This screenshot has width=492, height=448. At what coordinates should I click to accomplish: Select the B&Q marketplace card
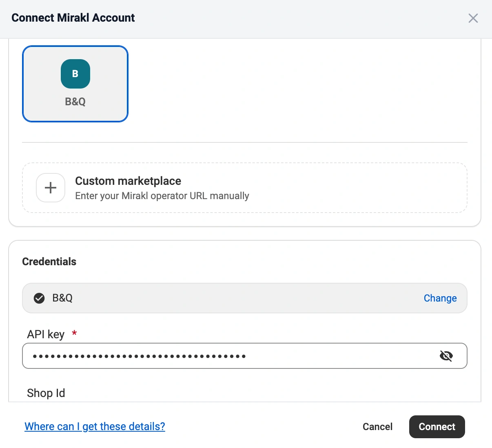(x=75, y=84)
